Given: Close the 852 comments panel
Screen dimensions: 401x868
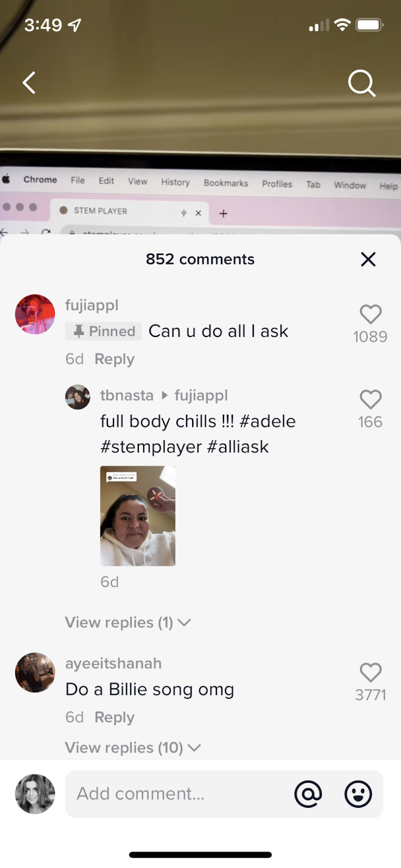Looking at the screenshot, I should (x=368, y=259).
